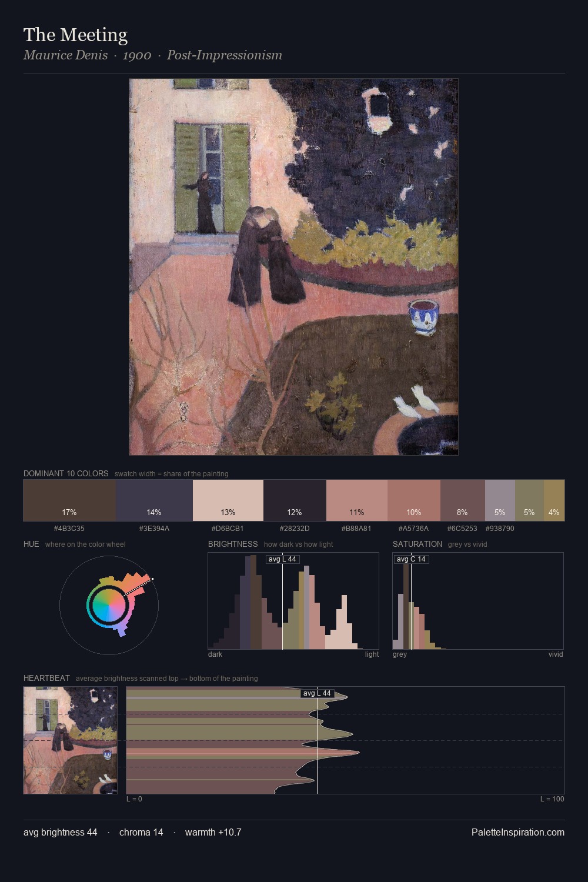
Task: Open the PaletteInspiration.com link
Action: pos(518,832)
